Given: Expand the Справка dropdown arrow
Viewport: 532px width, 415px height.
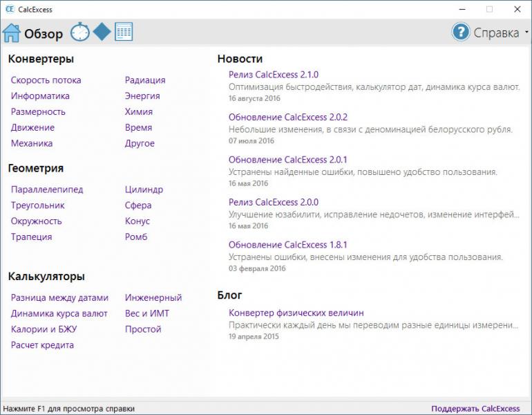Looking at the screenshot, I should [x=526, y=33].
